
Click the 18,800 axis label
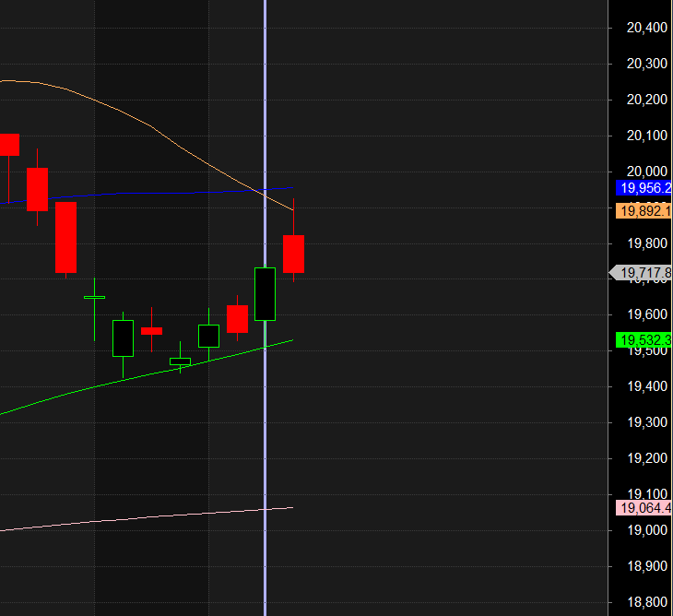[647, 602]
